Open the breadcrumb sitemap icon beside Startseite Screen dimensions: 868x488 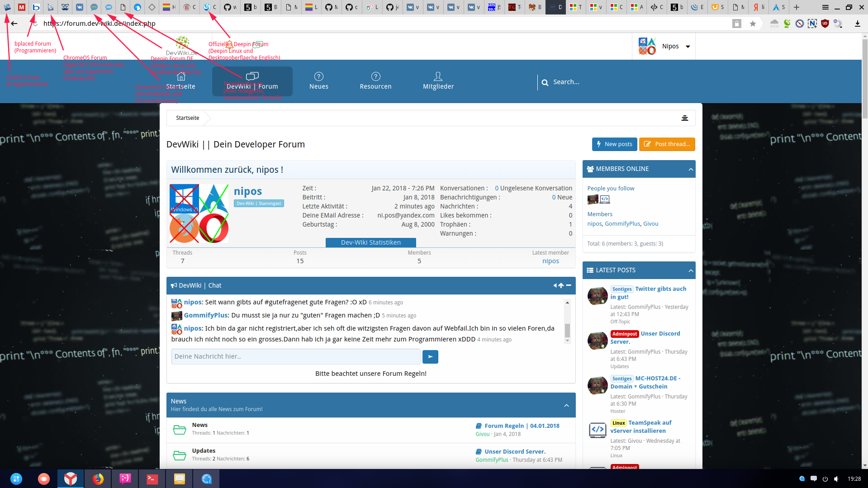coord(685,118)
